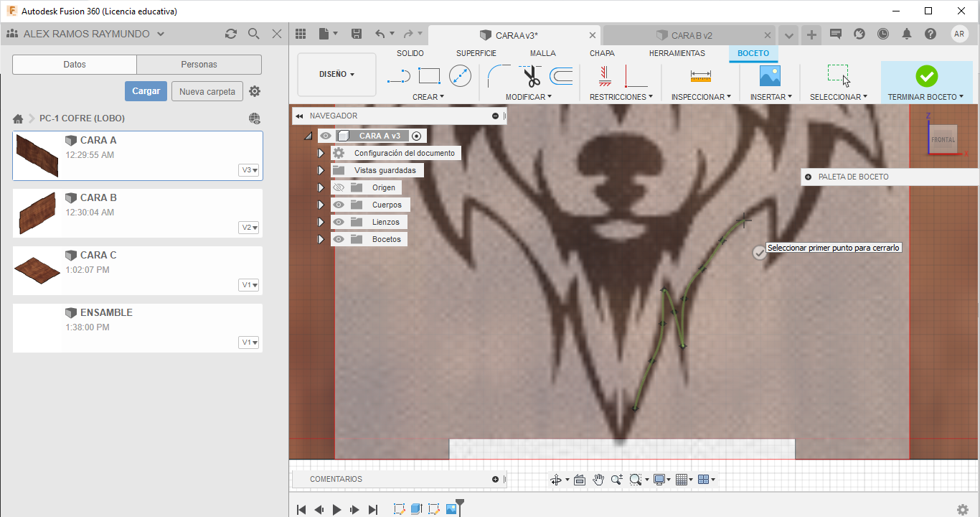
Task: Click the Insert Image icon
Action: (770, 76)
